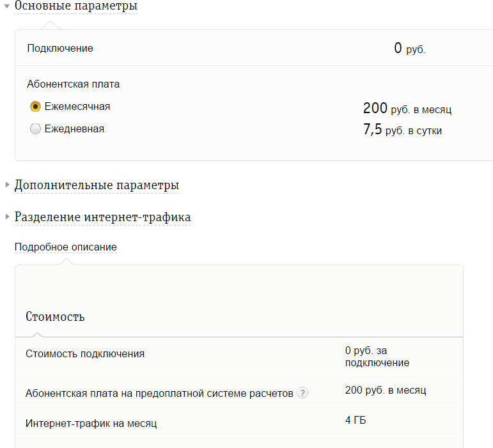Click the 200 руб. в месяц price
The width and height of the screenshot is (493, 448).
pyautogui.click(x=407, y=109)
